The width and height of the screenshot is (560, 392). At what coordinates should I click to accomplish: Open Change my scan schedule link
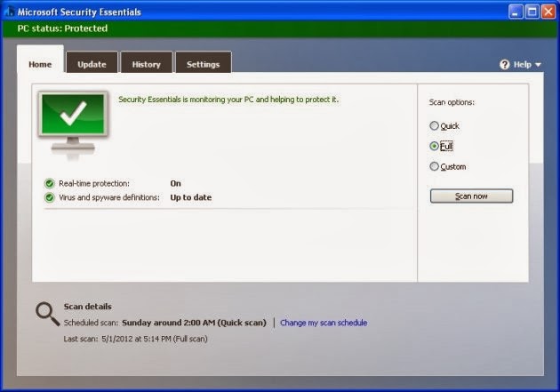click(324, 323)
